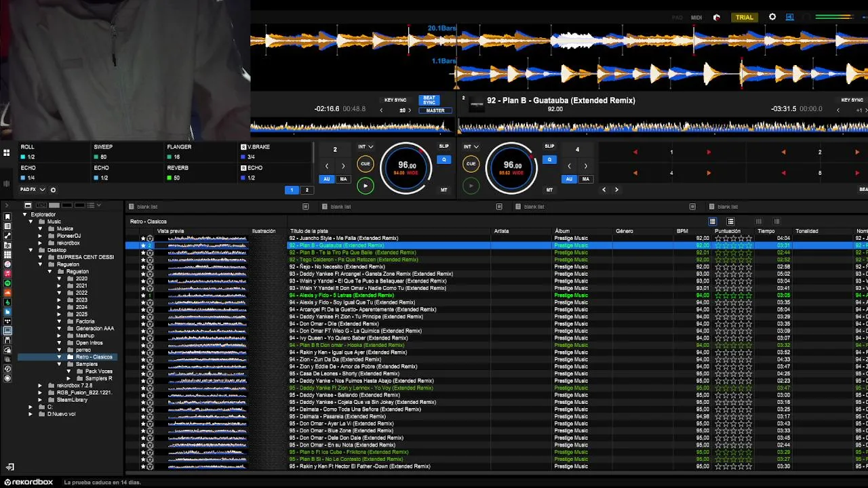Jump forward 8 beats using red right arrow
The image size is (868, 488).
pos(857,173)
